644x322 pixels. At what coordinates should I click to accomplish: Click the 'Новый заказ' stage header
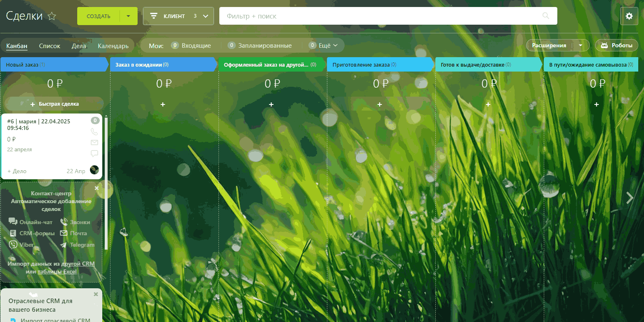point(55,65)
